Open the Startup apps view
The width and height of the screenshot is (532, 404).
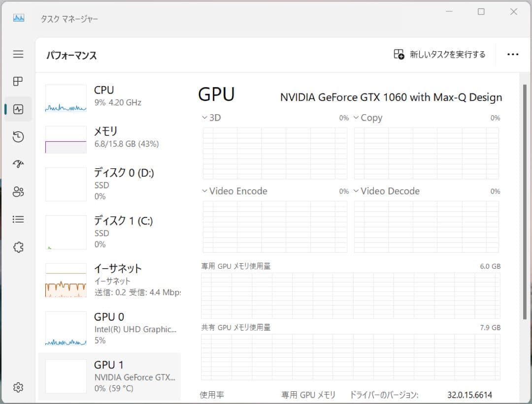[18, 164]
